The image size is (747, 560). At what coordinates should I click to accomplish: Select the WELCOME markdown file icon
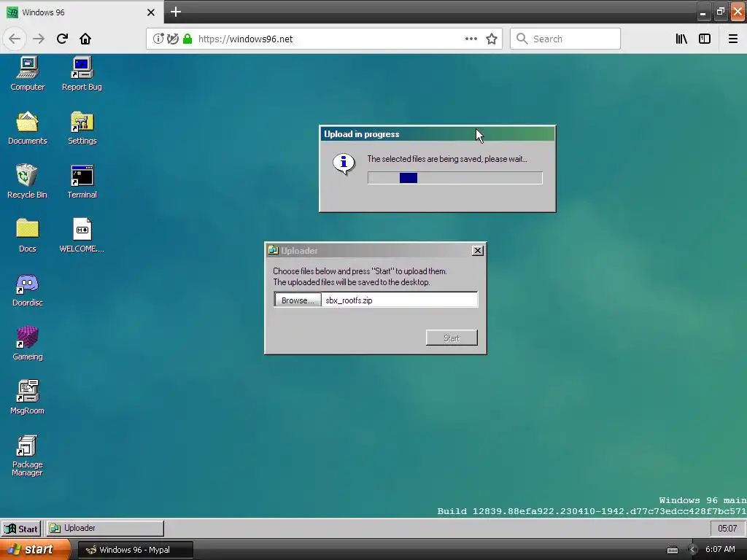82,236
